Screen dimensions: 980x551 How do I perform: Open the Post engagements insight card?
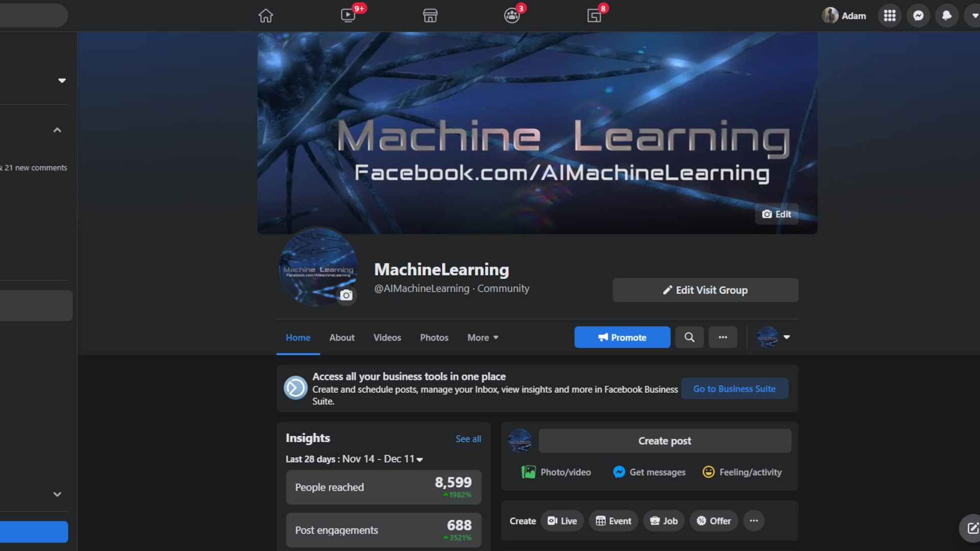pyautogui.click(x=383, y=530)
